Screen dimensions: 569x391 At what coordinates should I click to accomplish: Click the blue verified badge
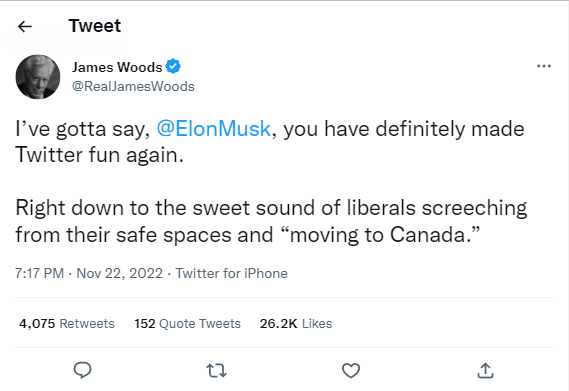pyautogui.click(x=173, y=66)
